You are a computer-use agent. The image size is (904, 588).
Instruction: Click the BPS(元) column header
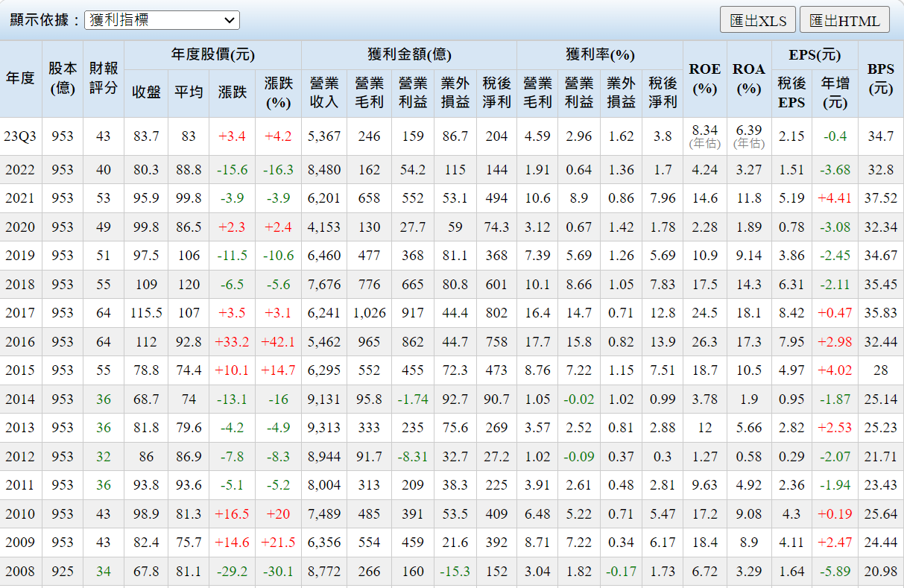pyautogui.click(x=880, y=78)
